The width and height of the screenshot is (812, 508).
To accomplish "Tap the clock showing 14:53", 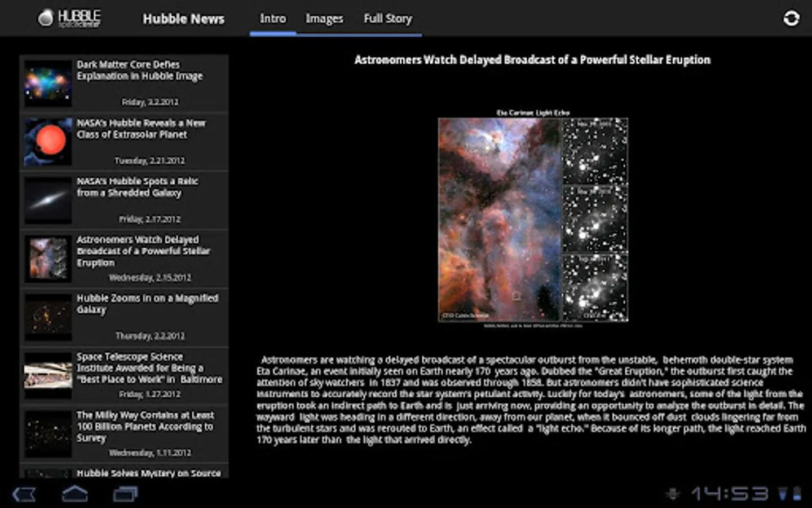I will coord(730,494).
